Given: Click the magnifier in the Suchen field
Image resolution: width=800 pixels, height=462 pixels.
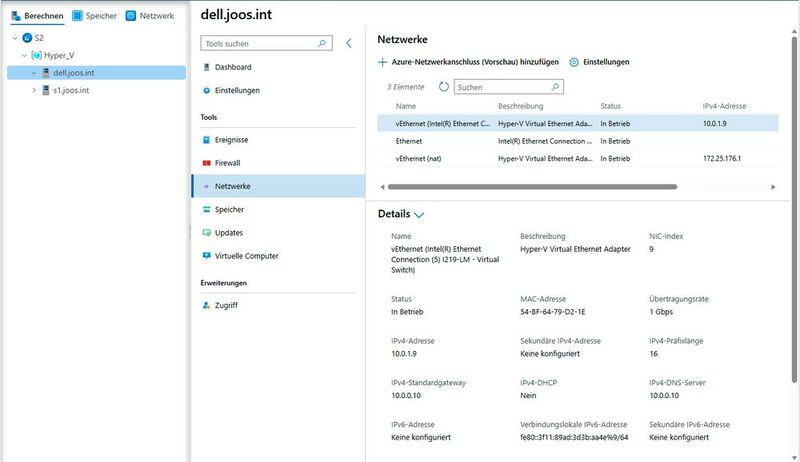Looking at the screenshot, I should 555,87.
